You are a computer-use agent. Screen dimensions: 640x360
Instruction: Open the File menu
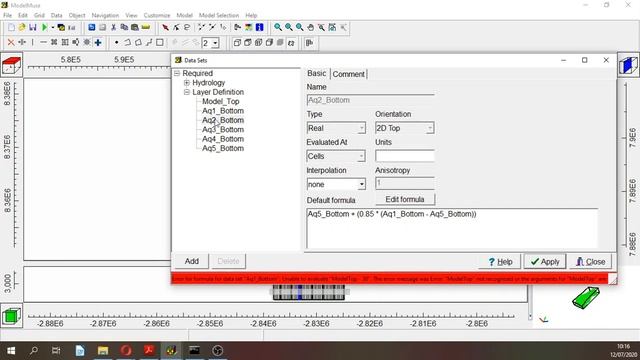[x=7, y=15]
